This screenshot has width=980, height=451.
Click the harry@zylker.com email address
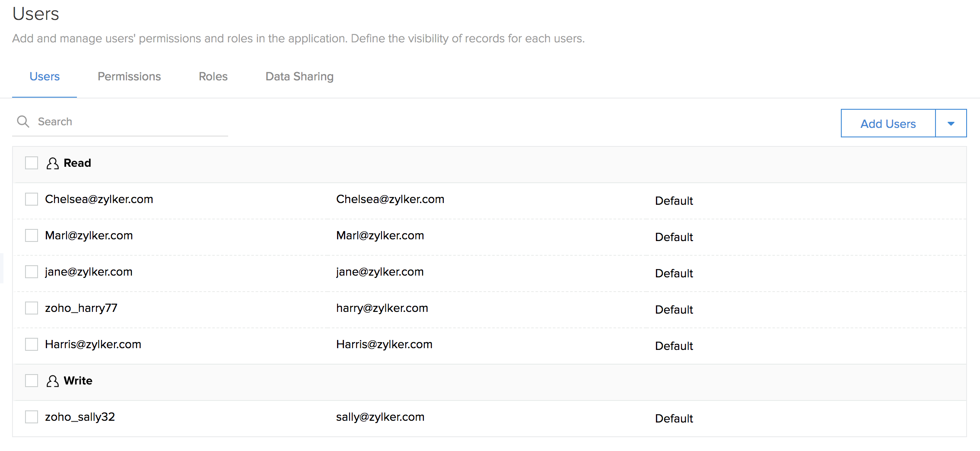pyautogui.click(x=382, y=308)
